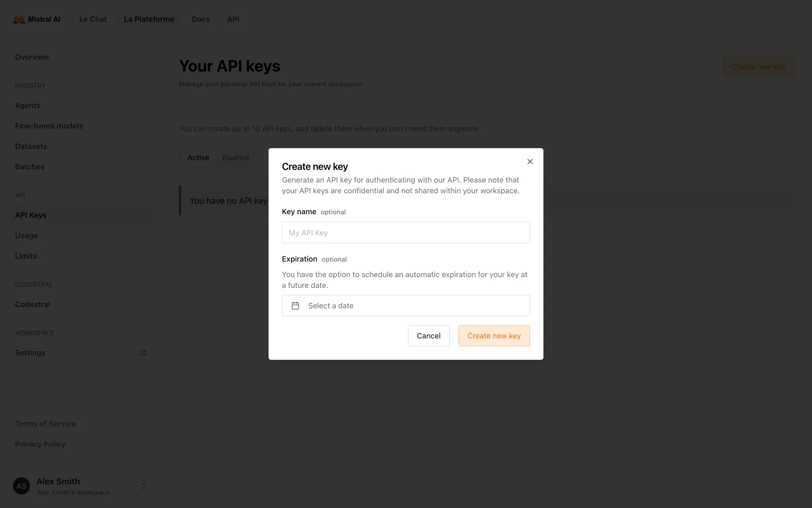
Task: Click Cancel in the dialog
Action: coord(428,336)
